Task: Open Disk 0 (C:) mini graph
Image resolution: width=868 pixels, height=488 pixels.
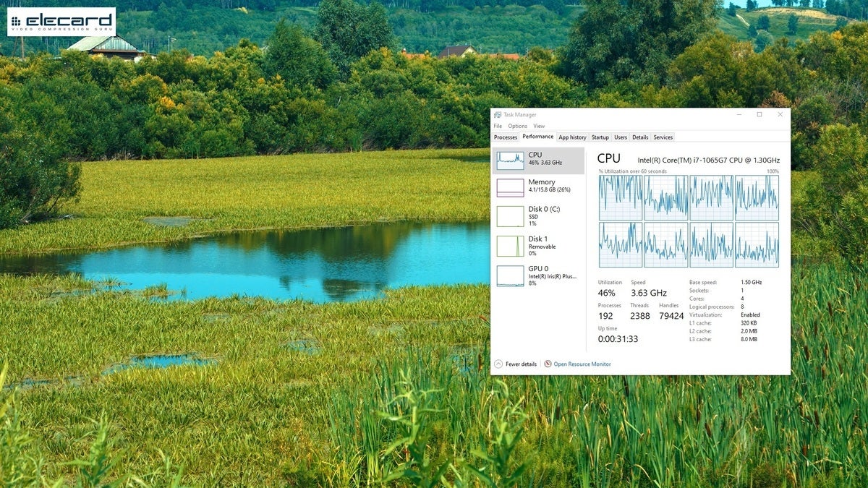Action: click(510, 216)
